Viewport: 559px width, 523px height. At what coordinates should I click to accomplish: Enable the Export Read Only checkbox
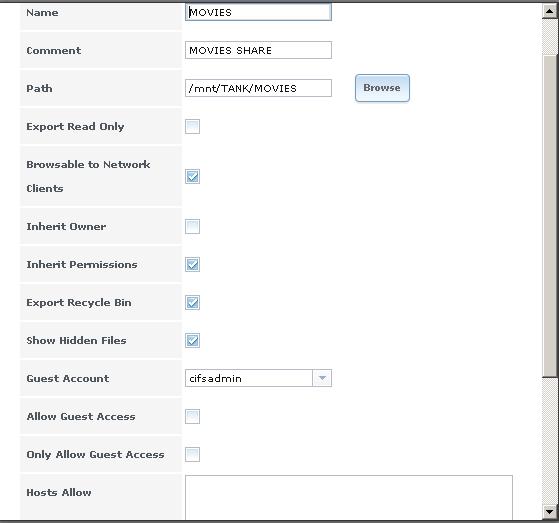(193, 127)
